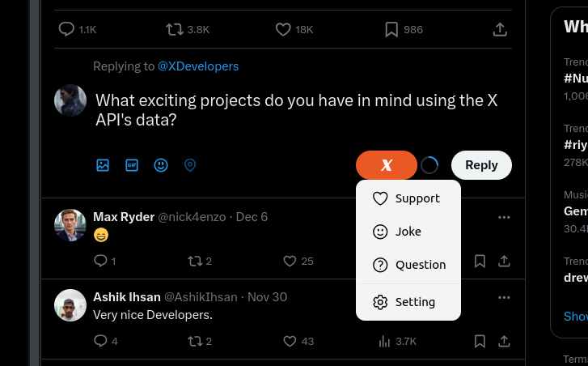Click the orange X dropdown button

point(387,165)
